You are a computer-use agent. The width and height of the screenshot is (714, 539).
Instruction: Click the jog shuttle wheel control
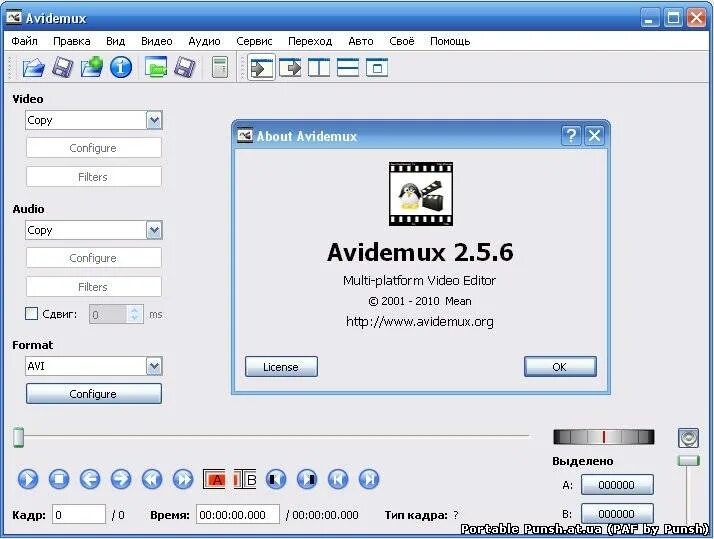click(603, 437)
